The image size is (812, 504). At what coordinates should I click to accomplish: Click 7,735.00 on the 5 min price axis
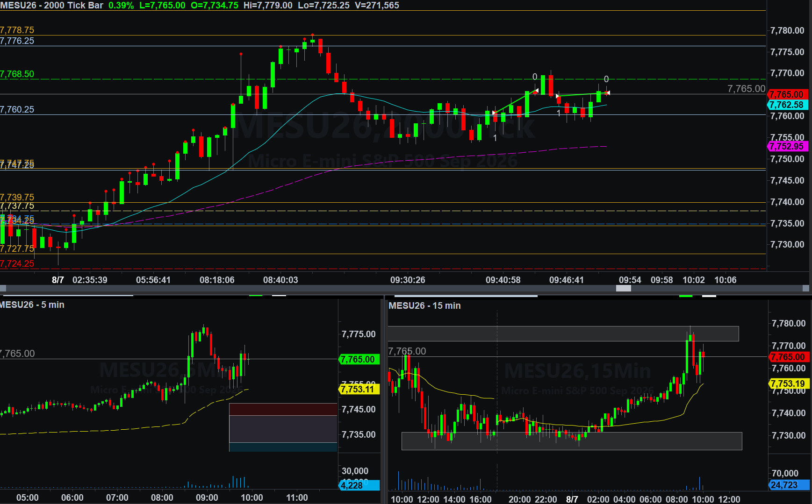pos(359,434)
